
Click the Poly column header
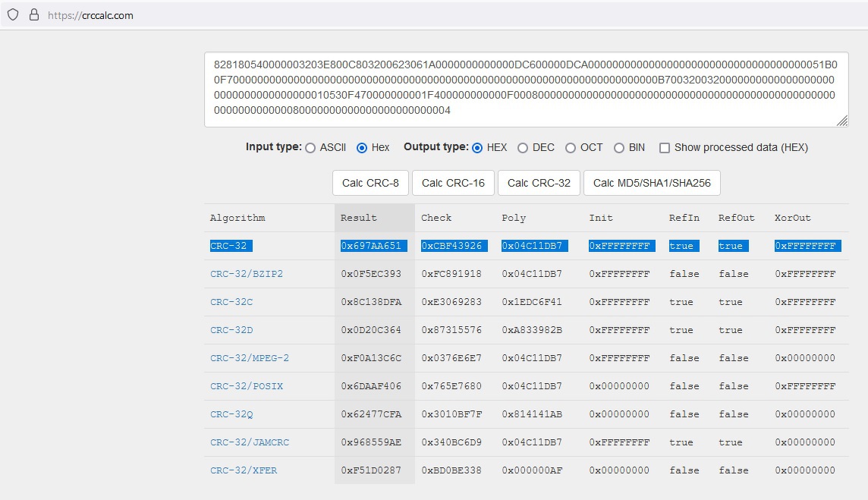coord(514,218)
